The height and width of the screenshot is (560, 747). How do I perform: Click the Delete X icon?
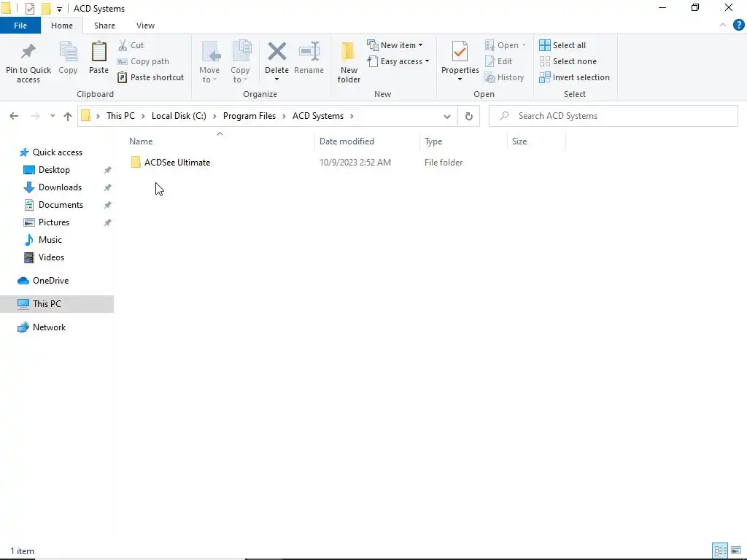pyautogui.click(x=276, y=52)
